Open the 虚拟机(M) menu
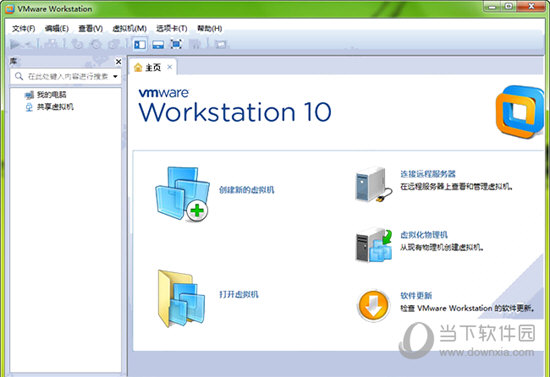 pyautogui.click(x=129, y=28)
